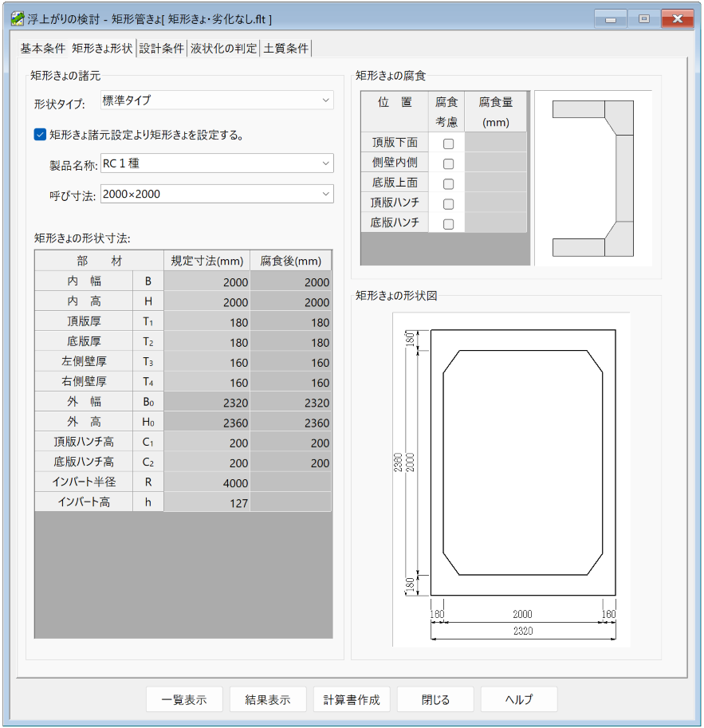Check 頂版下面 corrosion checkbox
Image resolution: width=704 pixels, height=728 pixels.
(x=448, y=144)
